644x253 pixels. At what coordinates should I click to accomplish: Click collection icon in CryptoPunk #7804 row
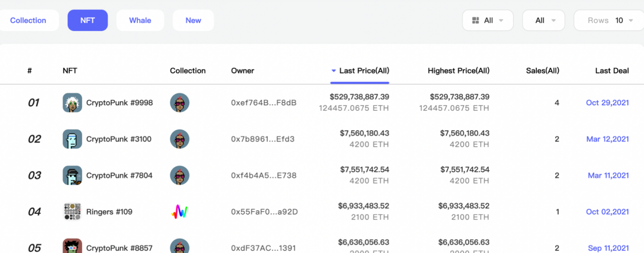point(179,175)
